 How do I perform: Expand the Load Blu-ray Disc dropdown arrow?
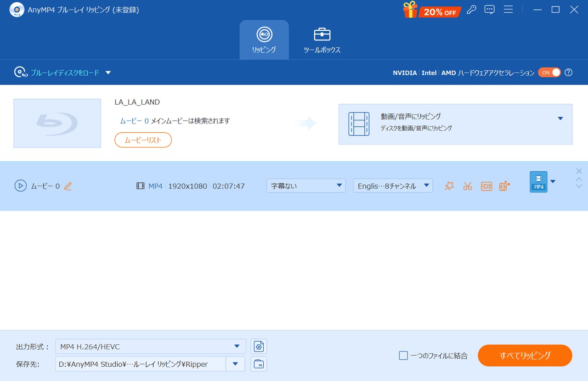point(108,73)
